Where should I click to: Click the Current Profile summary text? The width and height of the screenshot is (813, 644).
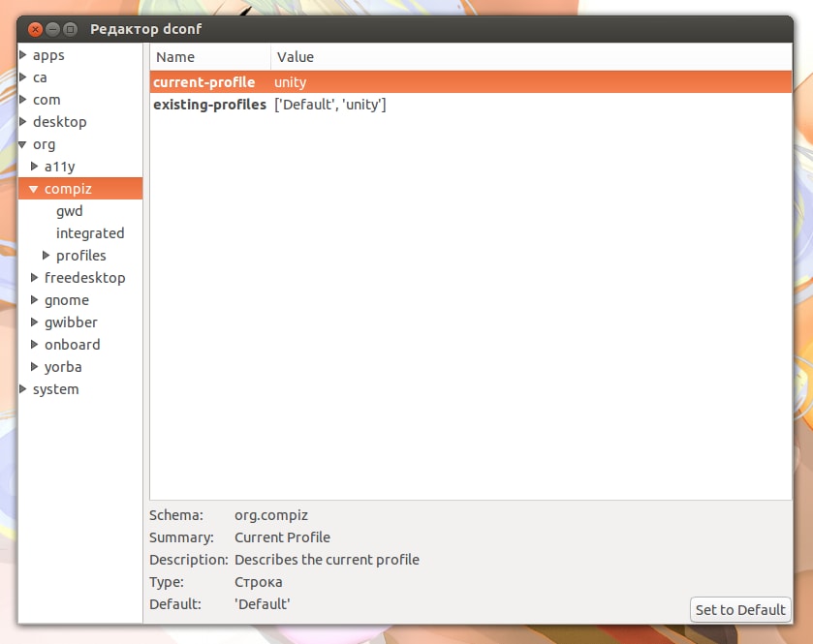point(282,537)
